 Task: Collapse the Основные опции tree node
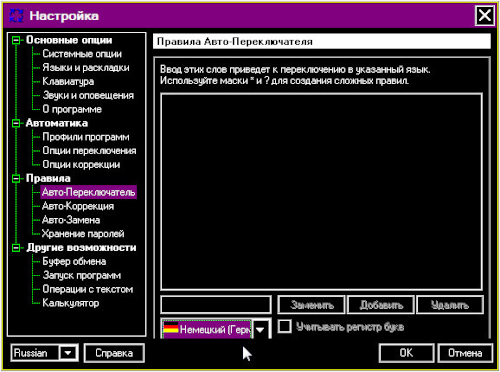pos(16,40)
